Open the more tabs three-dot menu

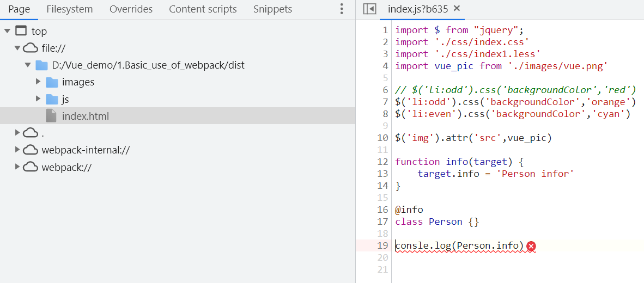tap(342, 9)
